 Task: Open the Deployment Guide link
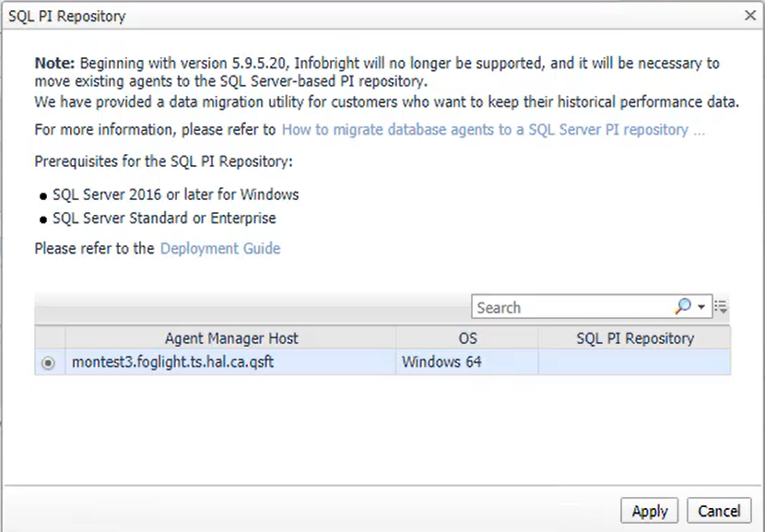pos(220,248)
